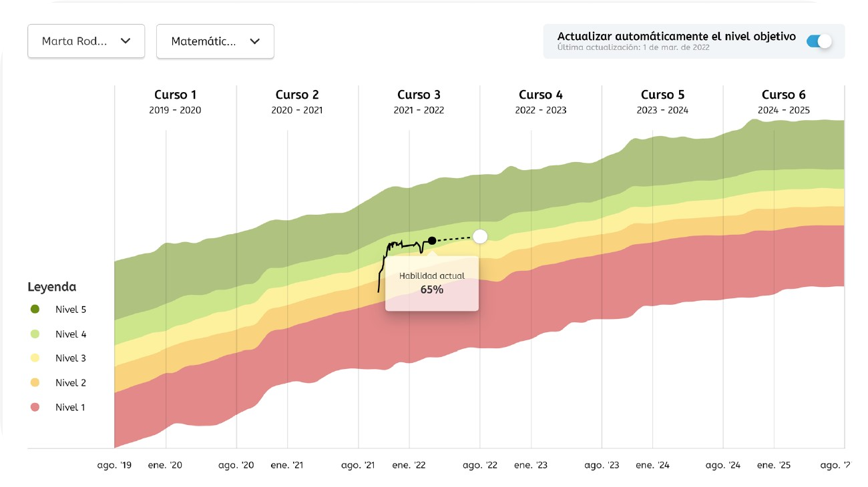Select the Curso 1 2019 - 2020 header
The height and width of the screenshot is (487, 868).
point(175,101)
